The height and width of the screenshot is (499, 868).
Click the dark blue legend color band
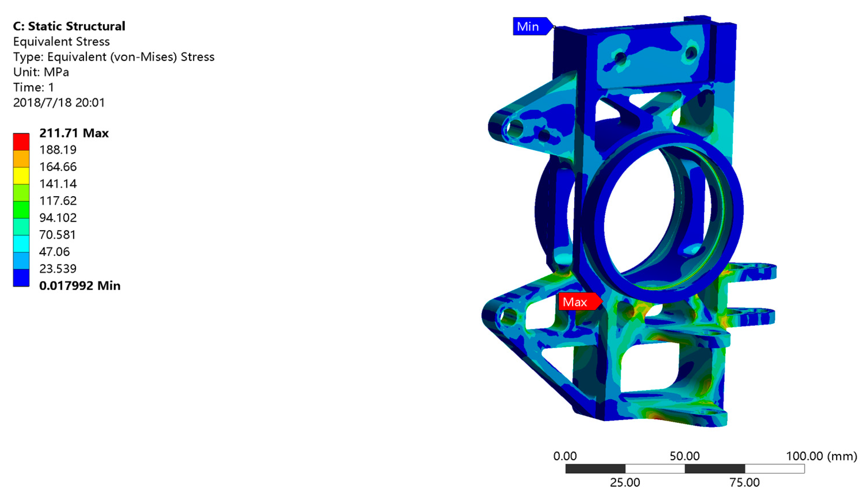coord(21,278)
